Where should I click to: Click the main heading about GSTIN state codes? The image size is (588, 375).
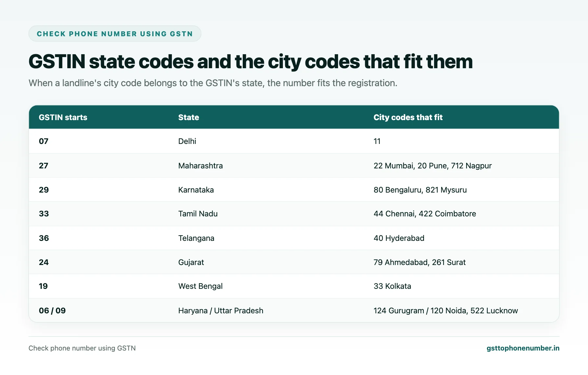click(251, 62)
